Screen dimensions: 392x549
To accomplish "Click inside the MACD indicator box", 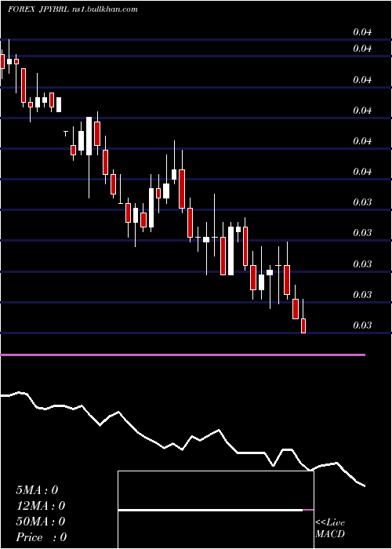I will 216,510.
